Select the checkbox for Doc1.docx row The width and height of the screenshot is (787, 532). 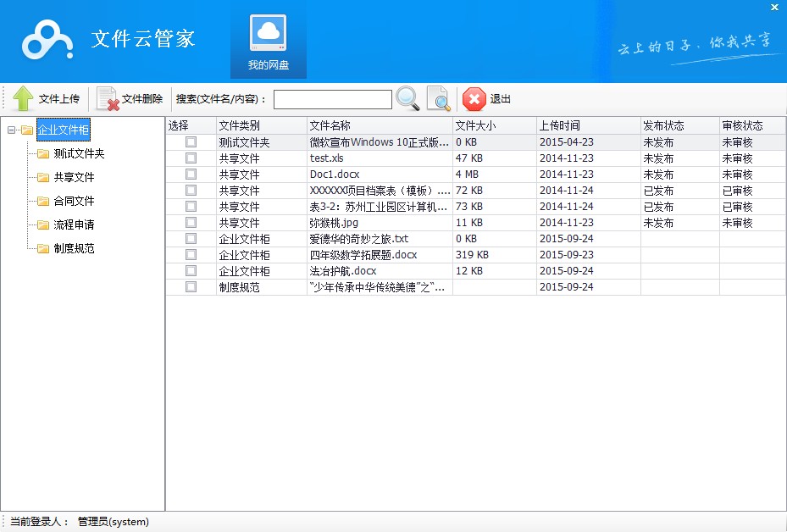(191, 175)
